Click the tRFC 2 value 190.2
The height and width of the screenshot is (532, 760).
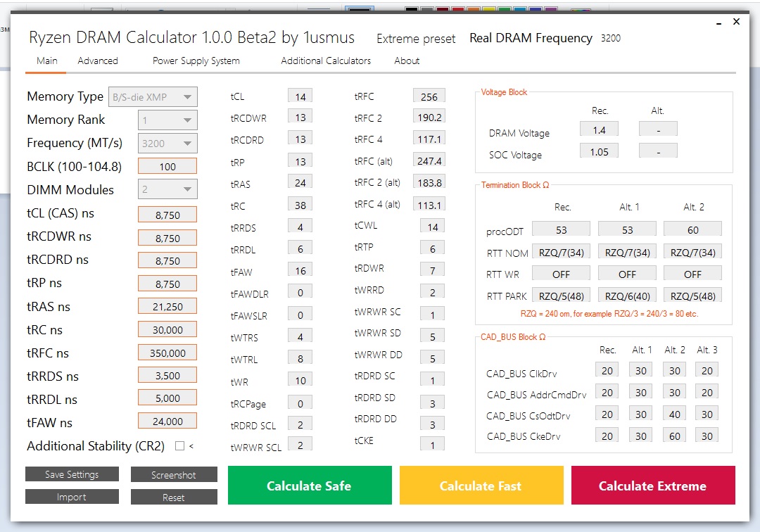pos(429,118)
